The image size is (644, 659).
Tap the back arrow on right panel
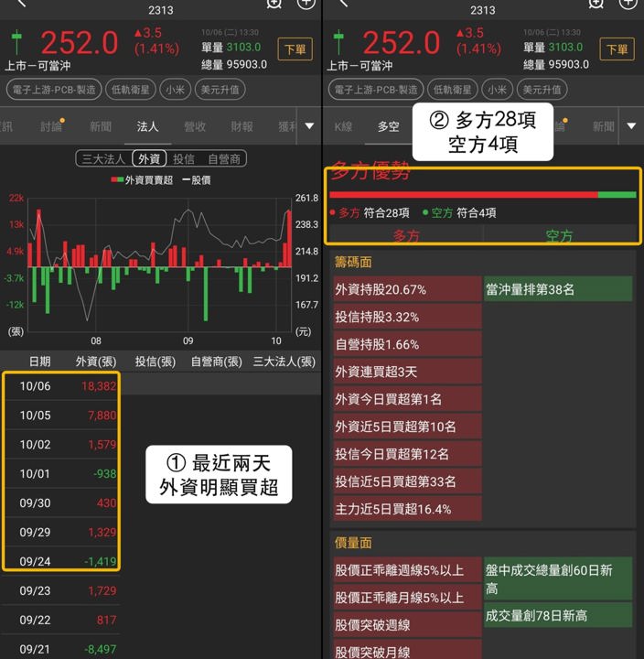click(x=343, y=4)
